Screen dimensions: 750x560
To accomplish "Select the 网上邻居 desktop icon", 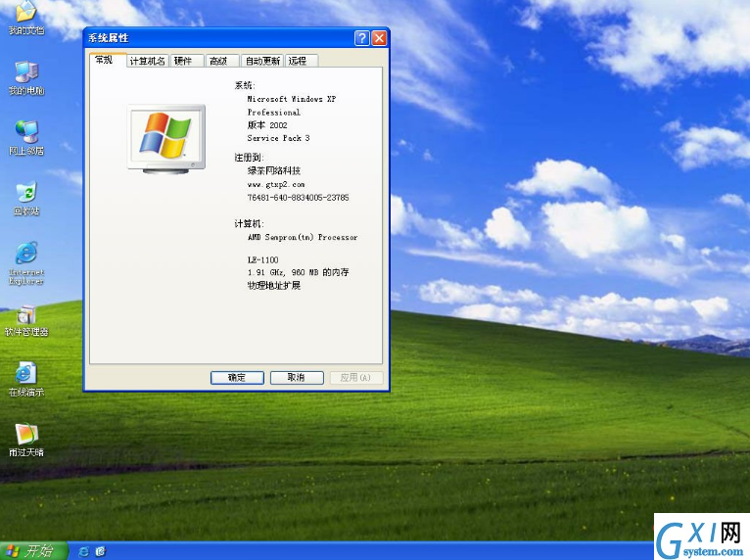I will click(x=26, y=138).
